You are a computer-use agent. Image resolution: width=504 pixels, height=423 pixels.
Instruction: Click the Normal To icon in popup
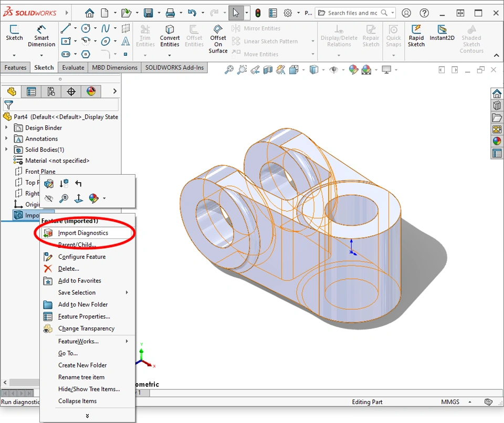78,198
